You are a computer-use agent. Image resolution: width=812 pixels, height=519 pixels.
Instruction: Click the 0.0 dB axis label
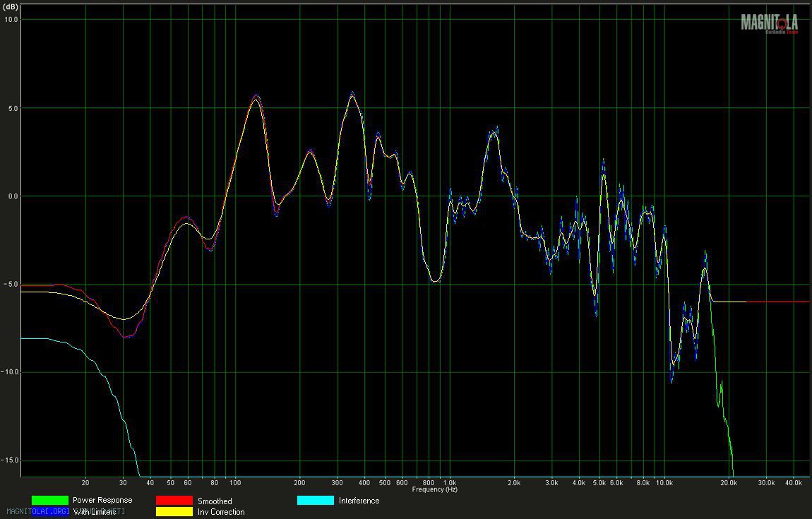pos(12,196)
